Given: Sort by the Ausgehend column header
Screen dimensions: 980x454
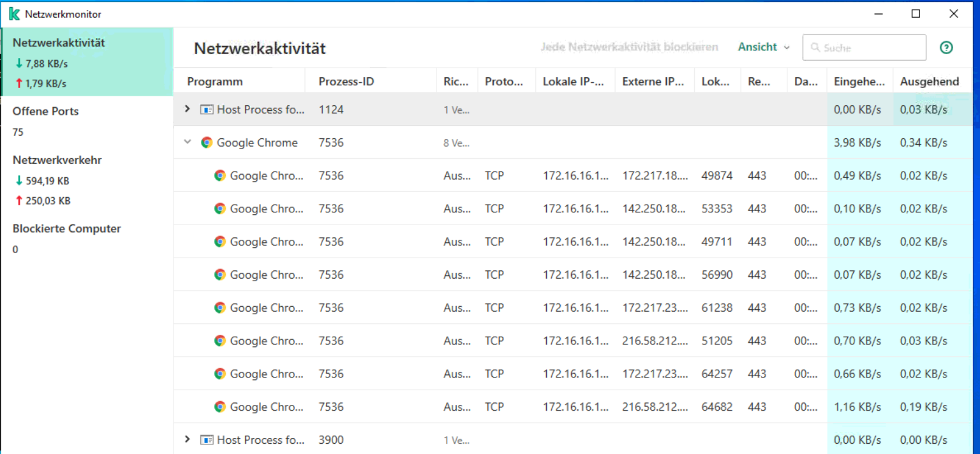Looking at the screenshot, I should [929, 82].
